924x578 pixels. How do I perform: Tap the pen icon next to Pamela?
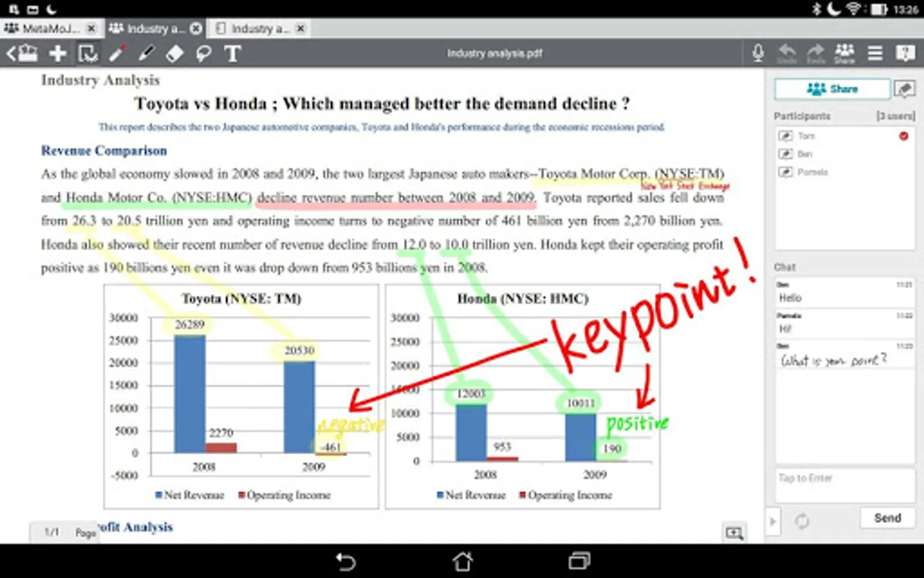[785, 171]
